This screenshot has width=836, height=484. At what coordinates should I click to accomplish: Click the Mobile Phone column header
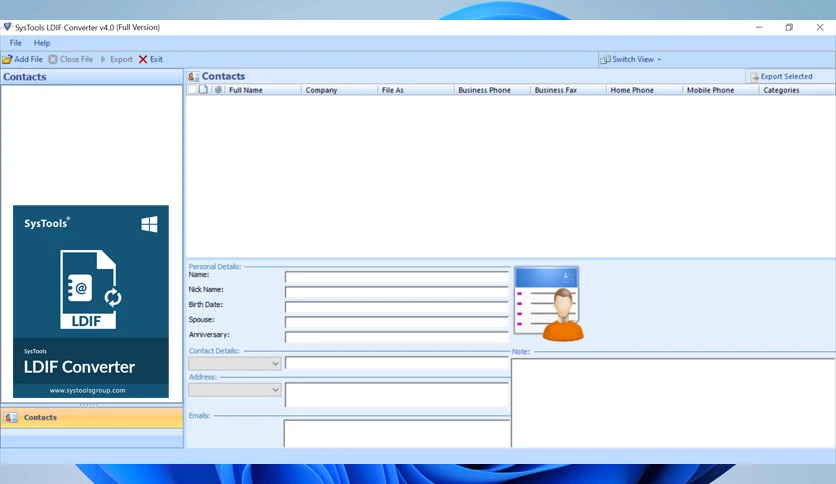[x=720, y=90]
